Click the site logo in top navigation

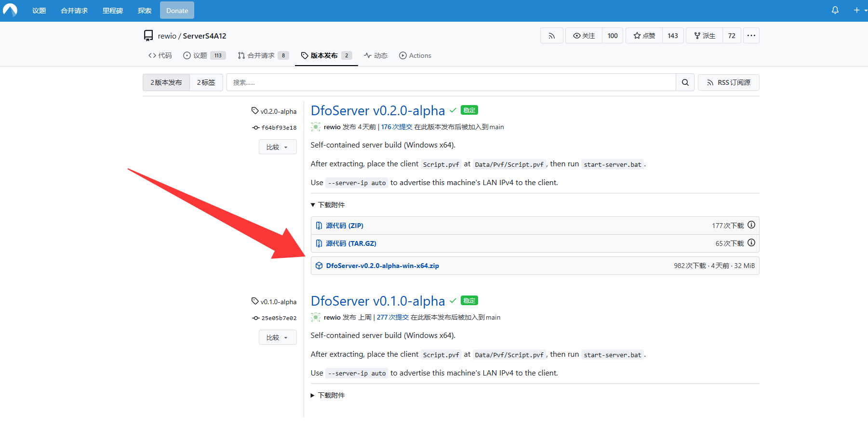(10, 10)
